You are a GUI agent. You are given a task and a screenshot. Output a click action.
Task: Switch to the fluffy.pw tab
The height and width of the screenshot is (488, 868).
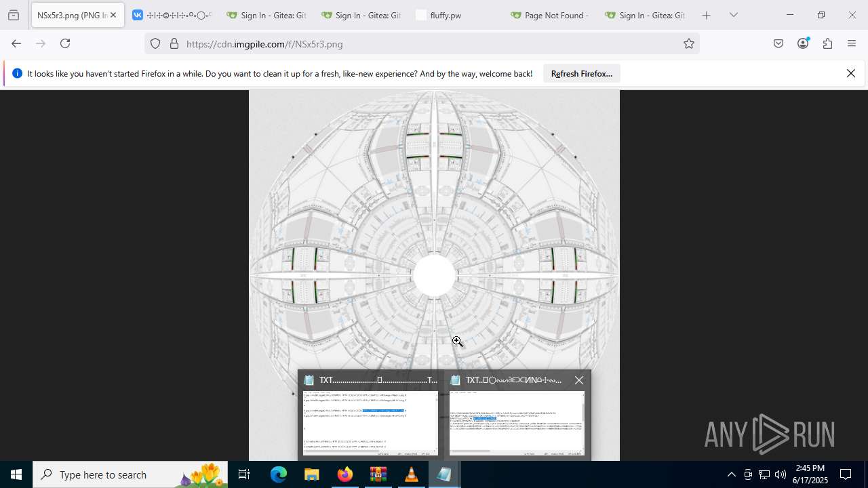tap(456, 15)
